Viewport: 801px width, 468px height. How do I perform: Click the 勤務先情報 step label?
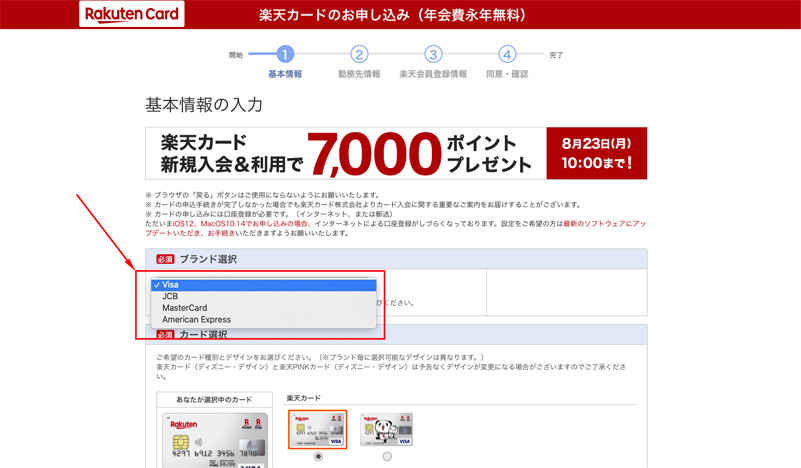click(359, 74)
